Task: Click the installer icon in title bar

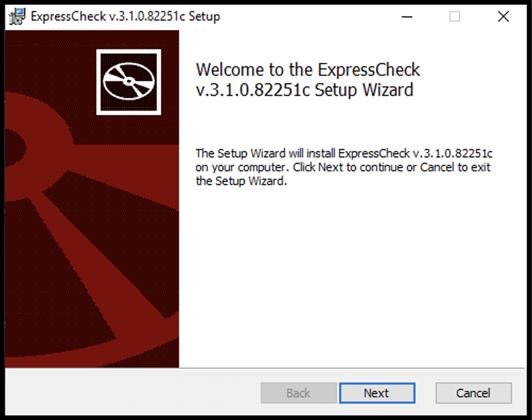Action: tap(17, 17)
